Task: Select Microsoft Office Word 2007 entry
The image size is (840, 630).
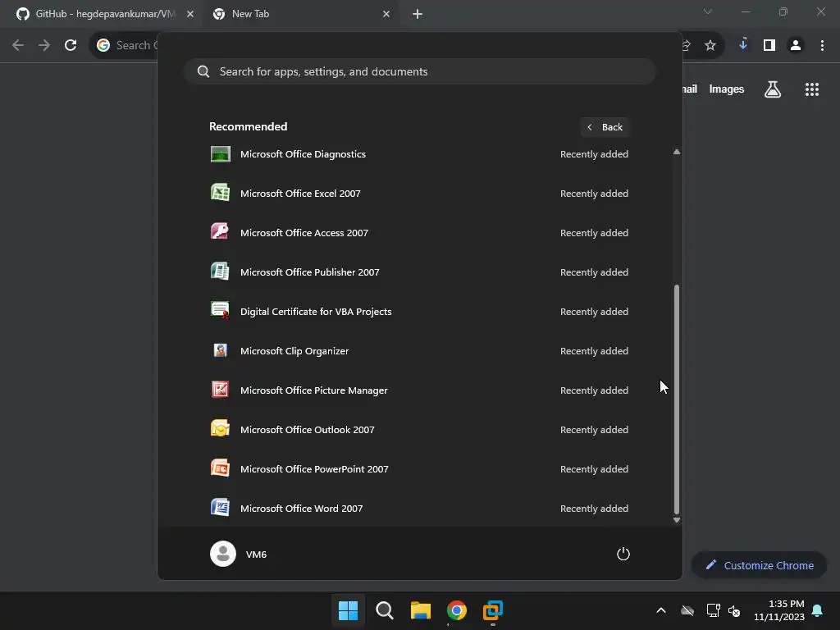Action: (x=419, y=509)
